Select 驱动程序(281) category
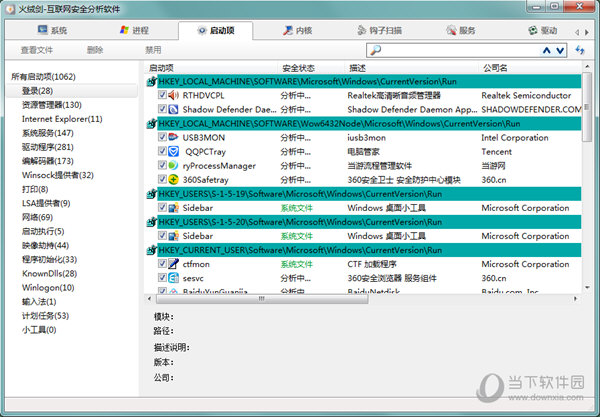600x417 pixels. click(x=48, y=147)
